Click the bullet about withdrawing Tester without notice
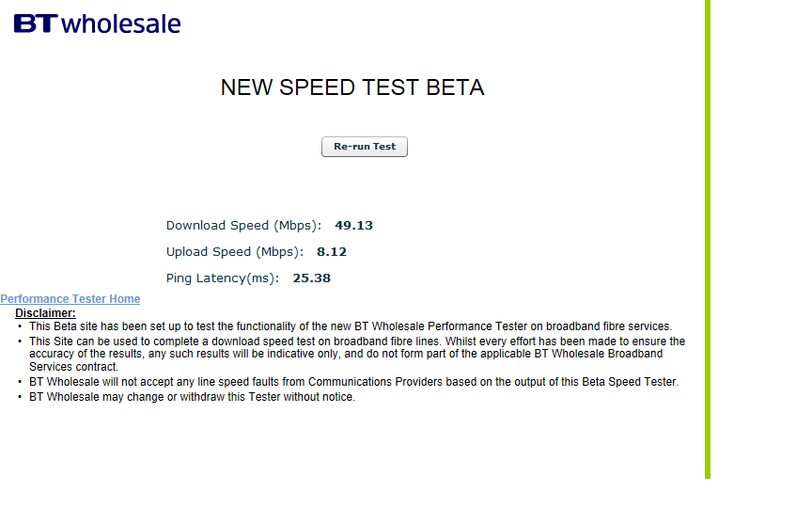The width and height of the screenshot is (812, 508). click(192, 397)
